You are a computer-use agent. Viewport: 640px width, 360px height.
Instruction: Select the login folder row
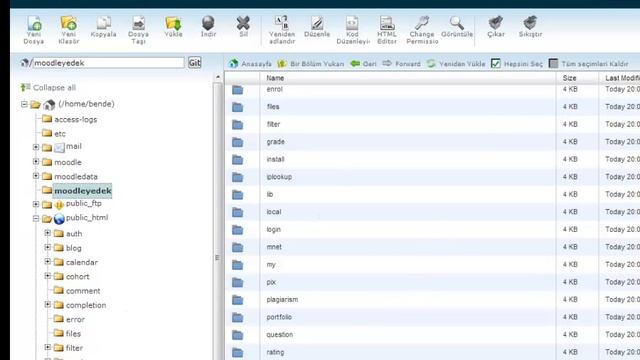[x=432, y=229]
